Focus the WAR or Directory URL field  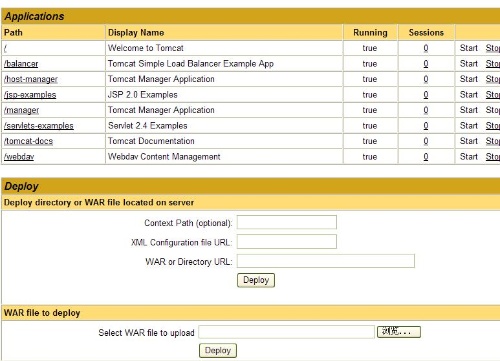[x=326, y=261]
